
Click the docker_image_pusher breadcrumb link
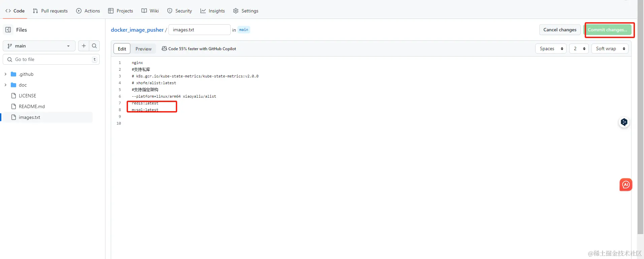pos(137,30)
